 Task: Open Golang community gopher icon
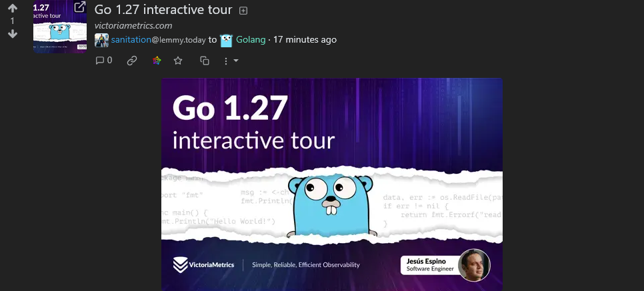pos(226,40)
